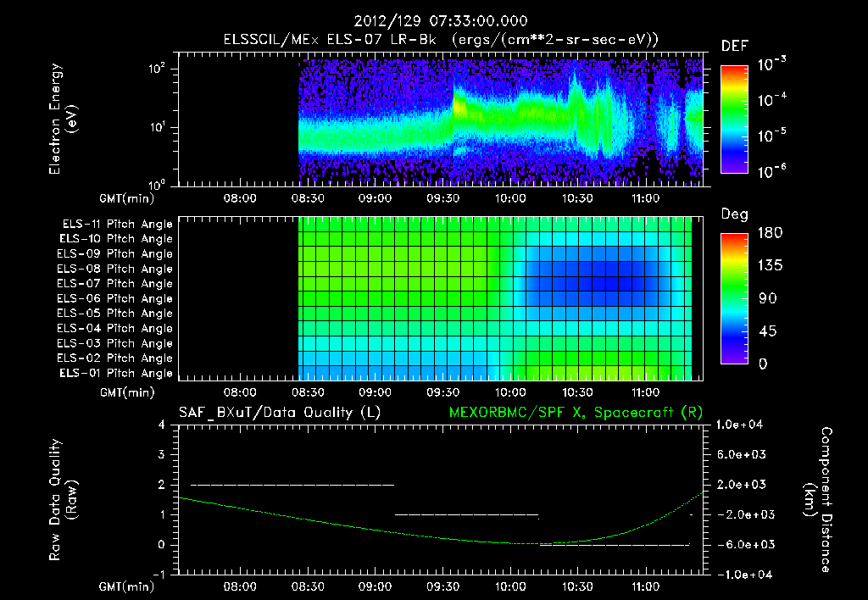Click the 08:30 tick label under the pitch angle plot
This screenshot has height=600, width=868.
[308, 393]
